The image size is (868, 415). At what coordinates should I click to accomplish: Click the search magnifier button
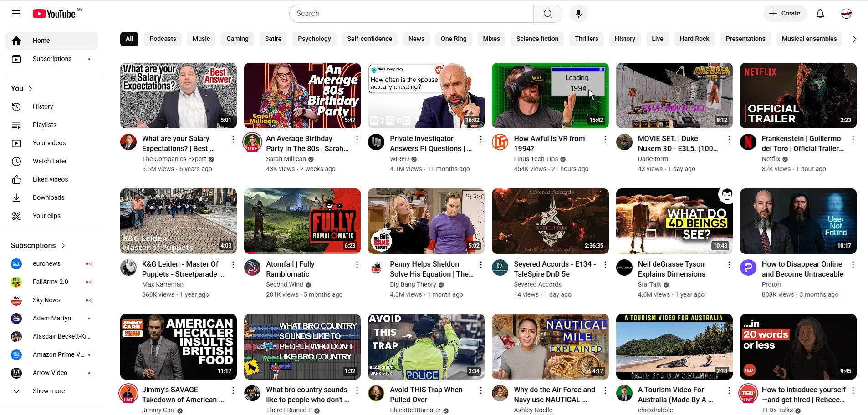[547, 14]
